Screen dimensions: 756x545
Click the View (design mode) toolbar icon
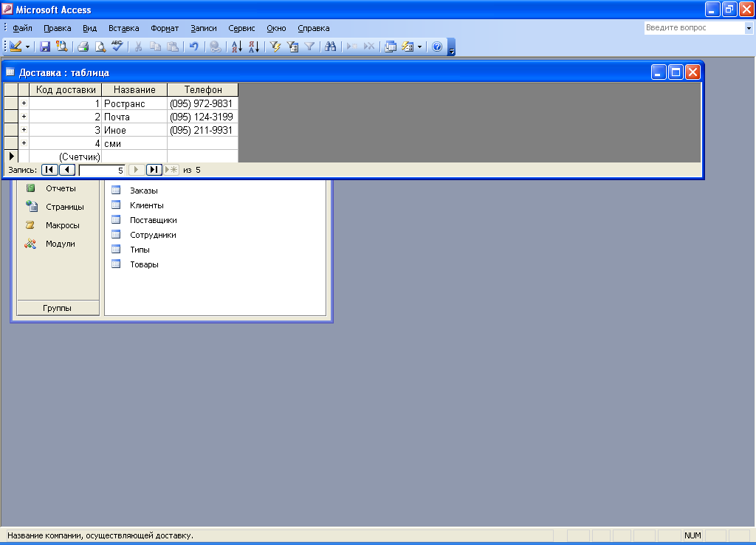tap(16, 47)
